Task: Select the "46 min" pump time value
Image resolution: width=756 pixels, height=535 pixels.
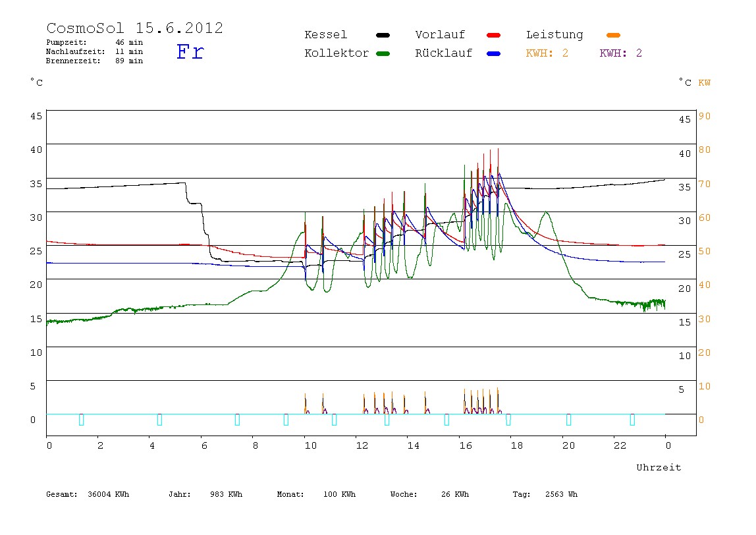Action: pyautogui.click(x=129, y=42)
